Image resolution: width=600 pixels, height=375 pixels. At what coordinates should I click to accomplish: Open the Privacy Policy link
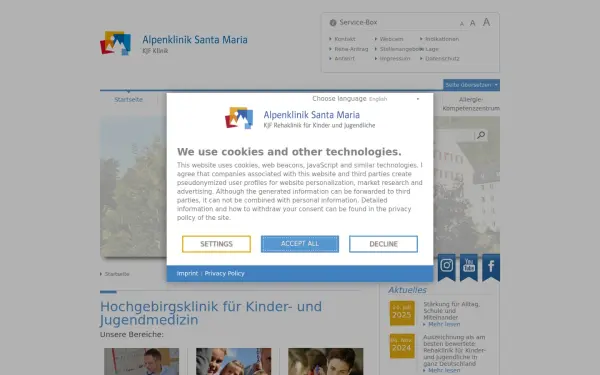(225, 274)
